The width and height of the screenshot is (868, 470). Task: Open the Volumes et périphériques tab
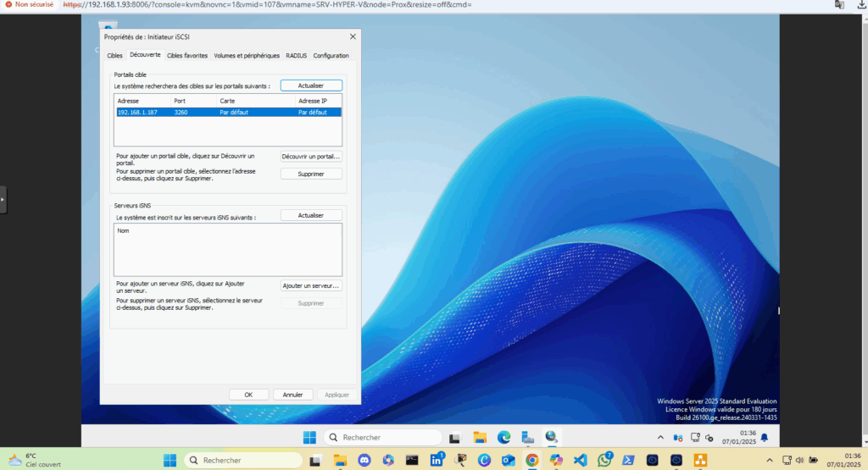tap(247, 55)
